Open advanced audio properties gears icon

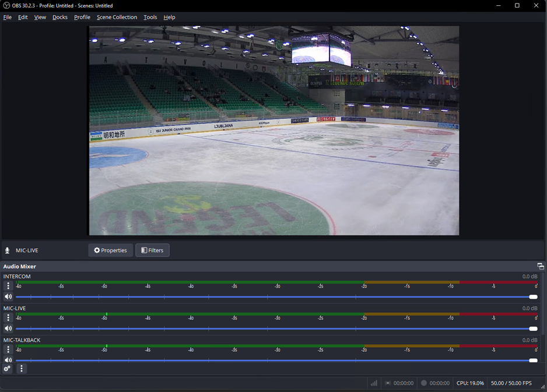coord(8,369)
